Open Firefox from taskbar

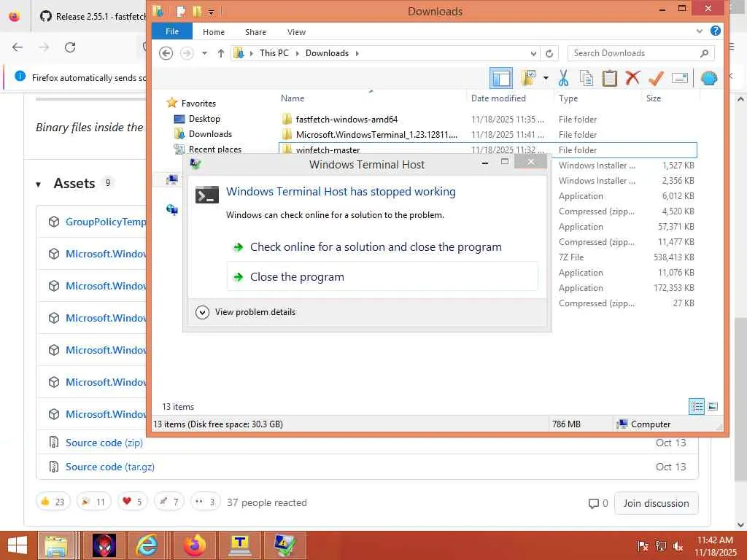point(195,545)
